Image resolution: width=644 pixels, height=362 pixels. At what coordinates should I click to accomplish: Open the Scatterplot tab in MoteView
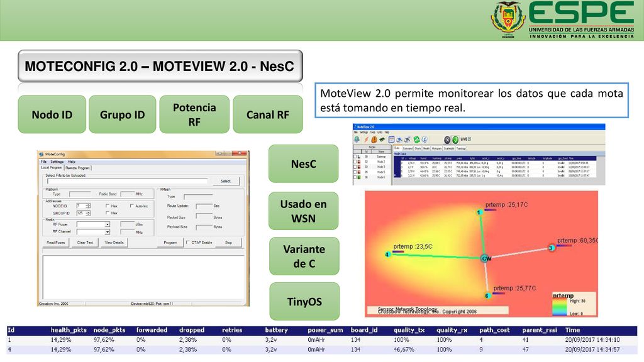[449, 148]
